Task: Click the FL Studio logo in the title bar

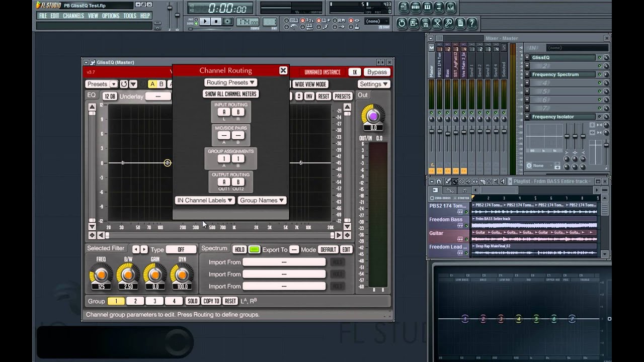Action: [48, 6]
